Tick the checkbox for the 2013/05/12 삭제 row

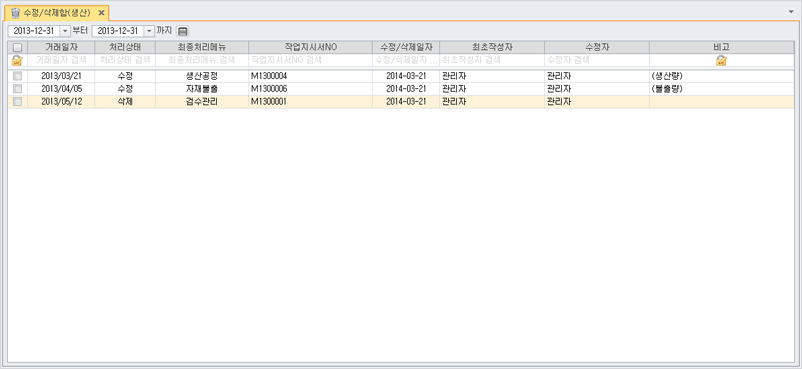[17, 101]
